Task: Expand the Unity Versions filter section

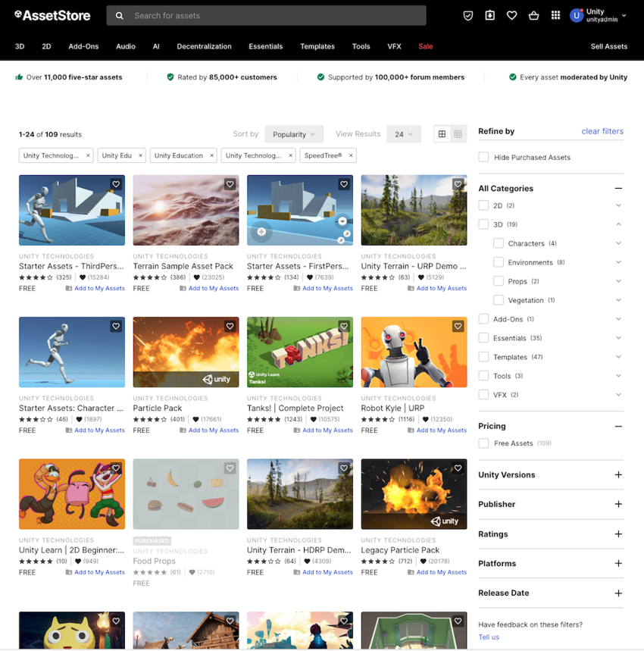Action: point(617,477)
